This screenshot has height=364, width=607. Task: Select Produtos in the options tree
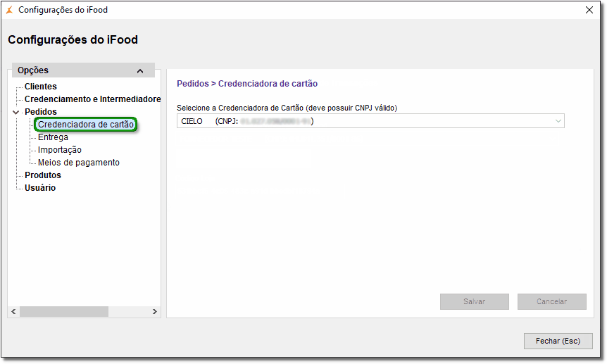(43, 175)
